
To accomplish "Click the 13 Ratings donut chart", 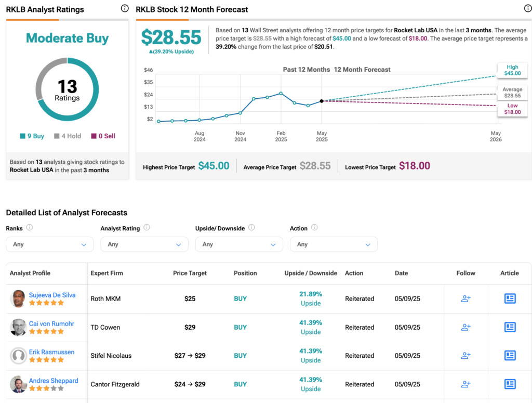I will point(67,89).
